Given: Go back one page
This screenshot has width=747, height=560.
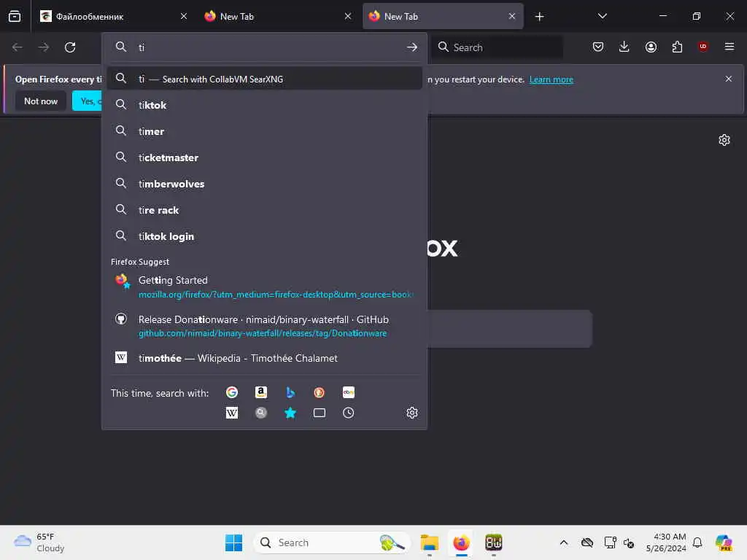Looking at the screenshot, I should [18, 47].
